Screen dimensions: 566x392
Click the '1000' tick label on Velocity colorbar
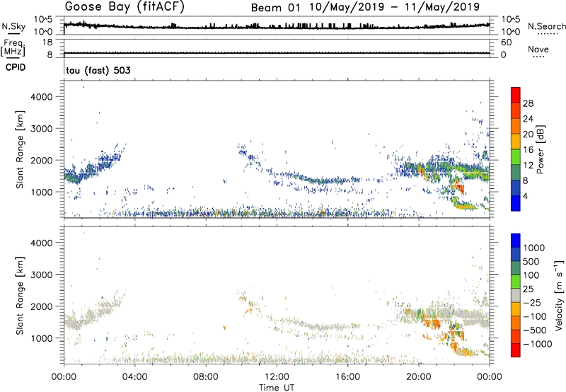pyautogui.click(x=534, y=248)
